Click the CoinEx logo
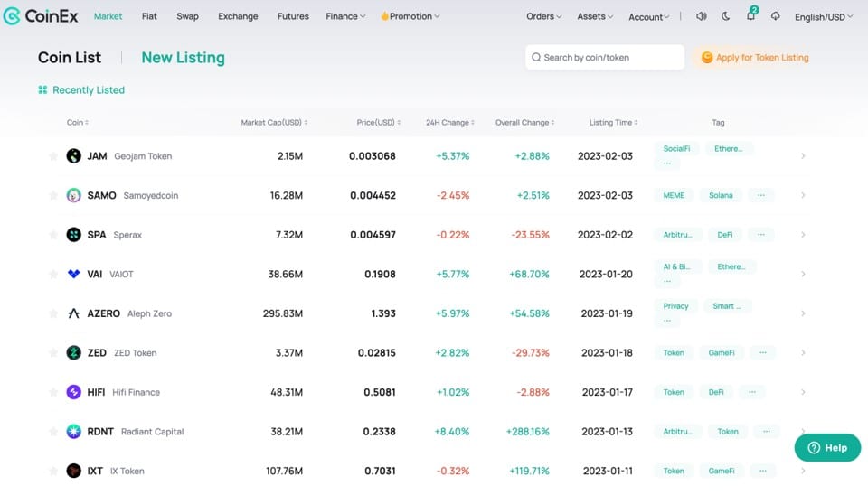Screen dimensions: 868x495 pyautogui.click(x=42, y=16)
